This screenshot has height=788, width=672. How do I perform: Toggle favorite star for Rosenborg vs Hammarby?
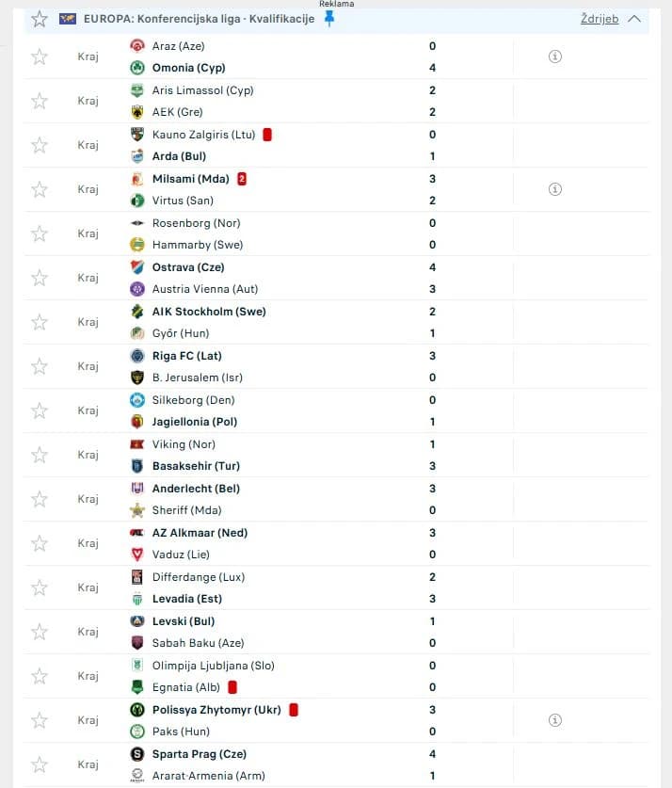(40, 233)
